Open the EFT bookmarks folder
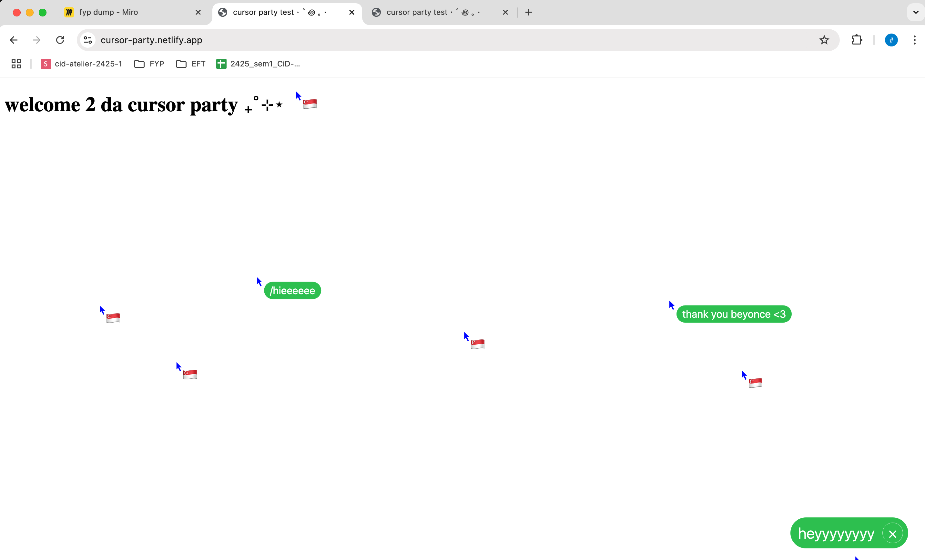Screen dimensions: 925x560 [x=191, y=64]
